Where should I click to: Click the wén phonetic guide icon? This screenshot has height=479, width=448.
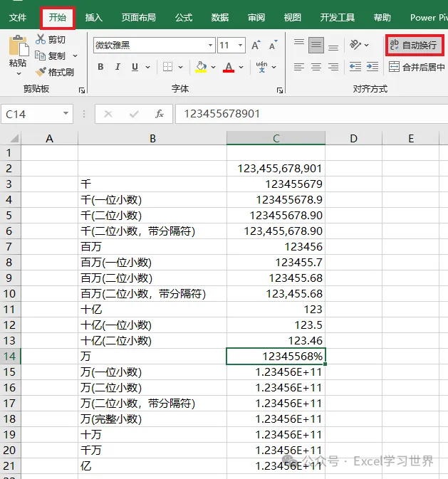pos(261,67)
